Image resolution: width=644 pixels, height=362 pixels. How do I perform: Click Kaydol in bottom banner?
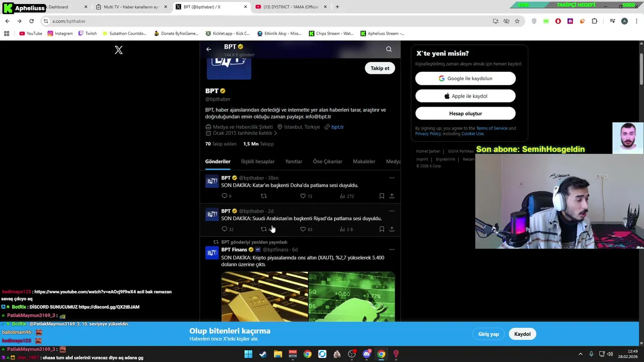pyautogui.click(x=522, y=334)
